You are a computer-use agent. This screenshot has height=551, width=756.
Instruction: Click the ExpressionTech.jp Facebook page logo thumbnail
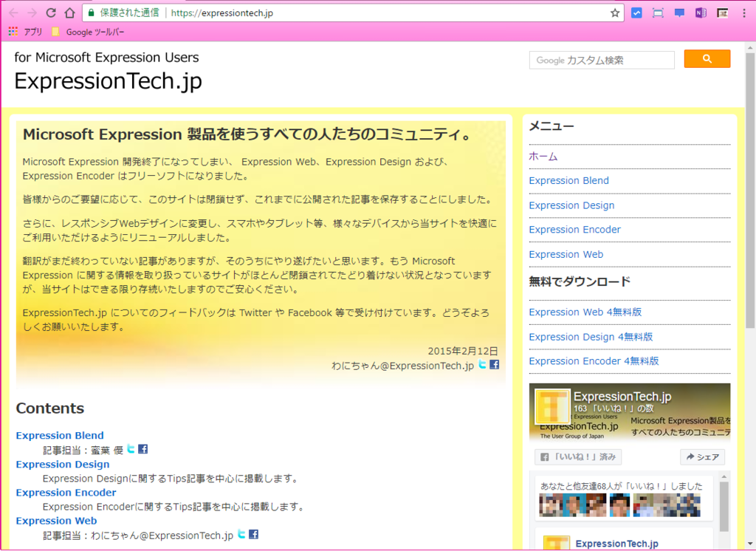552,407
